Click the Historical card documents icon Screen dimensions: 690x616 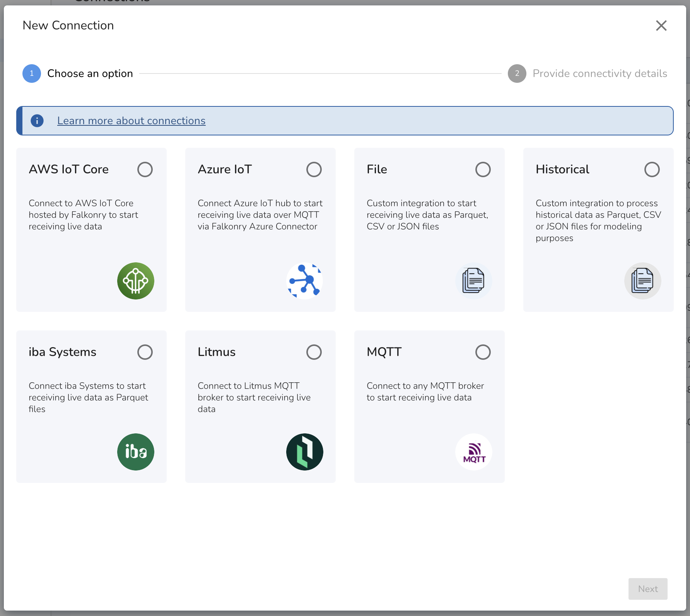pos(643,281)
